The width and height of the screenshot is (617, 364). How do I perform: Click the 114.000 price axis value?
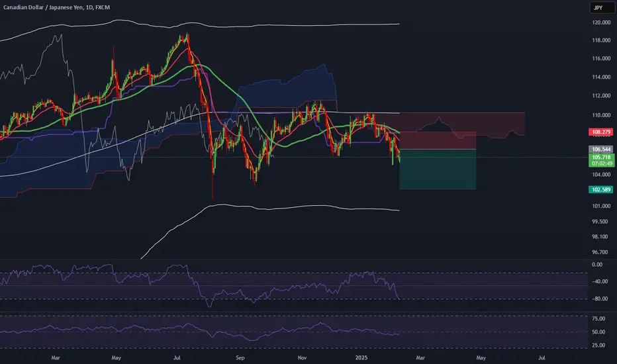click(x=601, y=77)
